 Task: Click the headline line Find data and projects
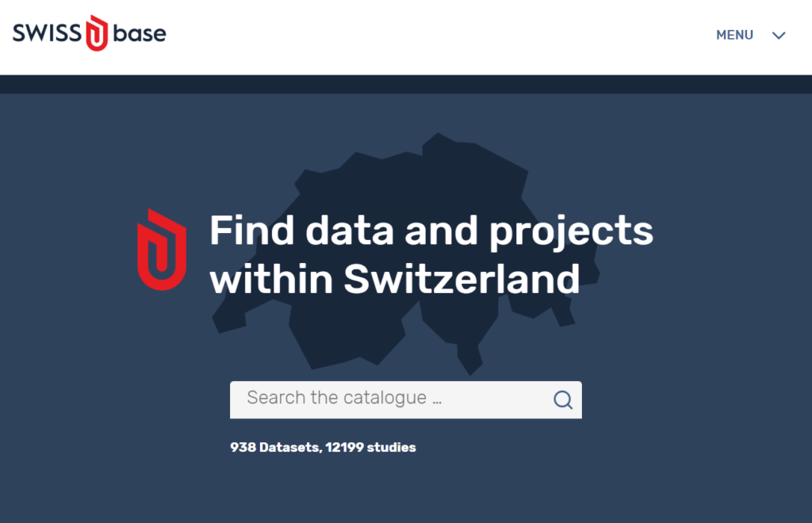[x=431, y=232]
